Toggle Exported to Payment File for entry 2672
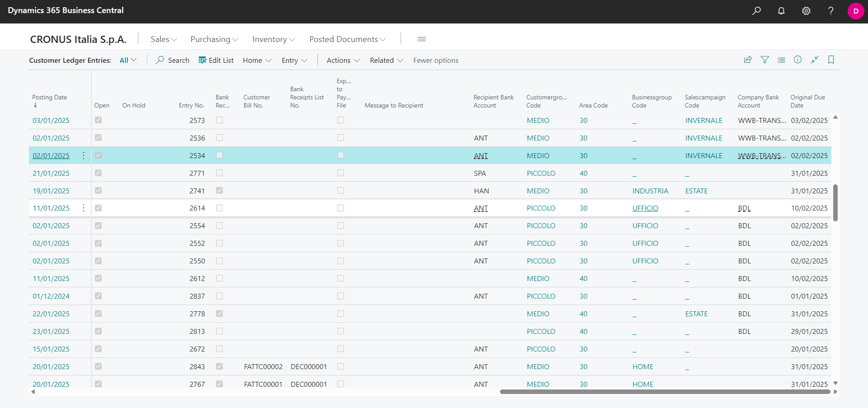This screenshot has height=408, width=868. click(x=340, y=349)
